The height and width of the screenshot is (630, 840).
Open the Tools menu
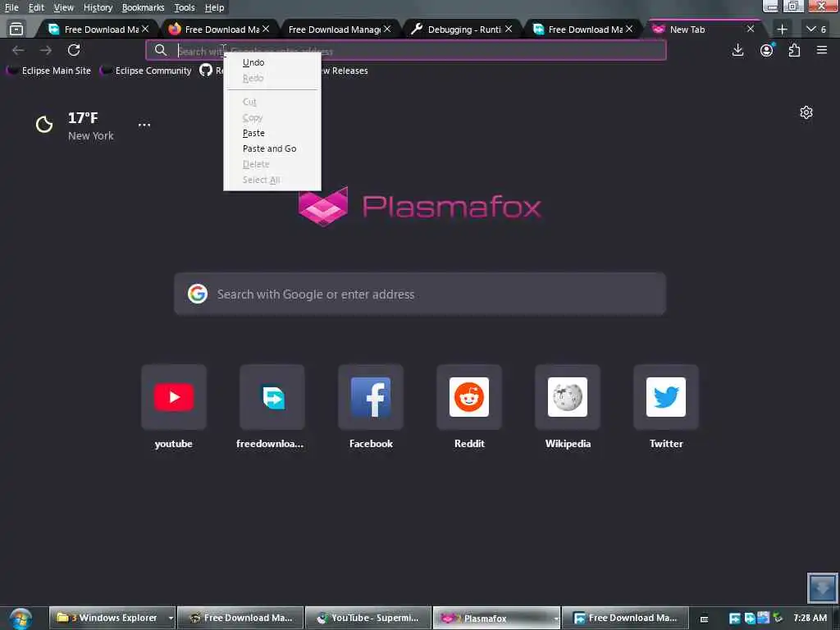185,7
